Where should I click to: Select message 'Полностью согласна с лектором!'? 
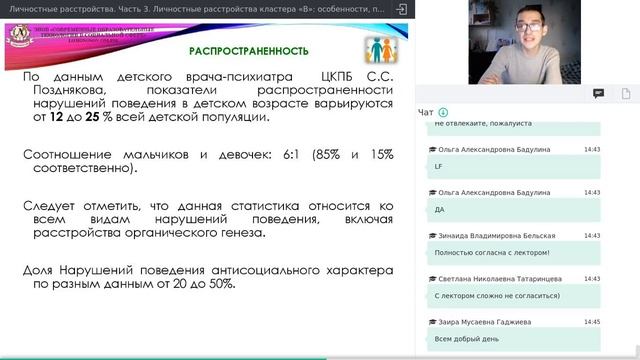pyautogui.click(x=513, y=253)
